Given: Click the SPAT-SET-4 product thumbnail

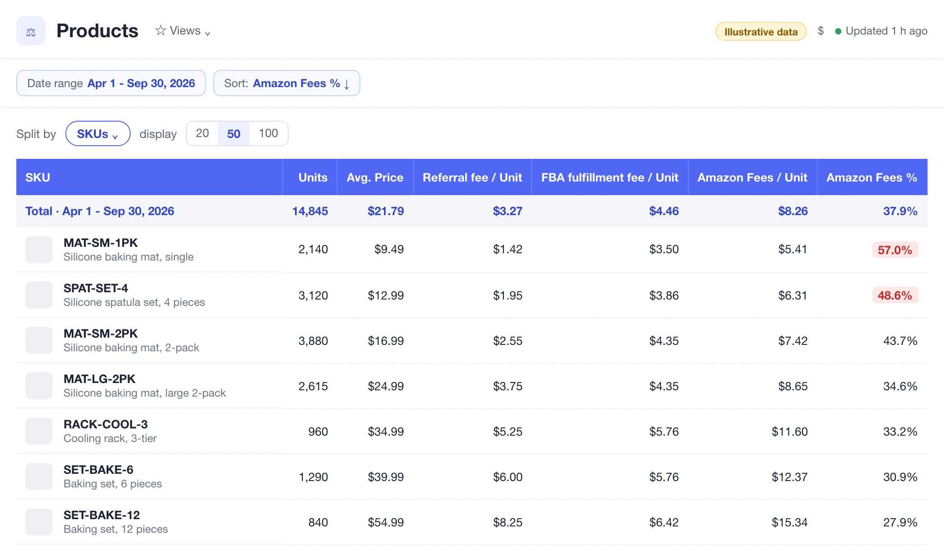Looking at the screenshot, I should tap(39, 295).
